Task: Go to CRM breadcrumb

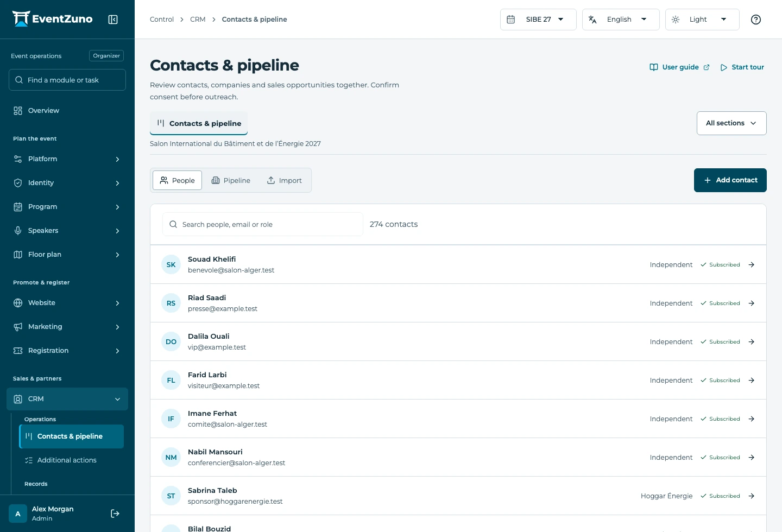Action: 198,20
